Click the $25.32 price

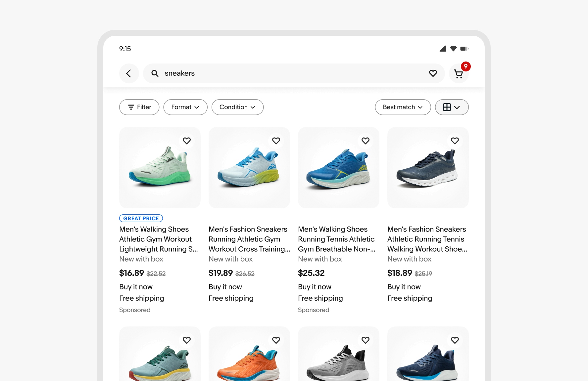click(x=311, y=273)
